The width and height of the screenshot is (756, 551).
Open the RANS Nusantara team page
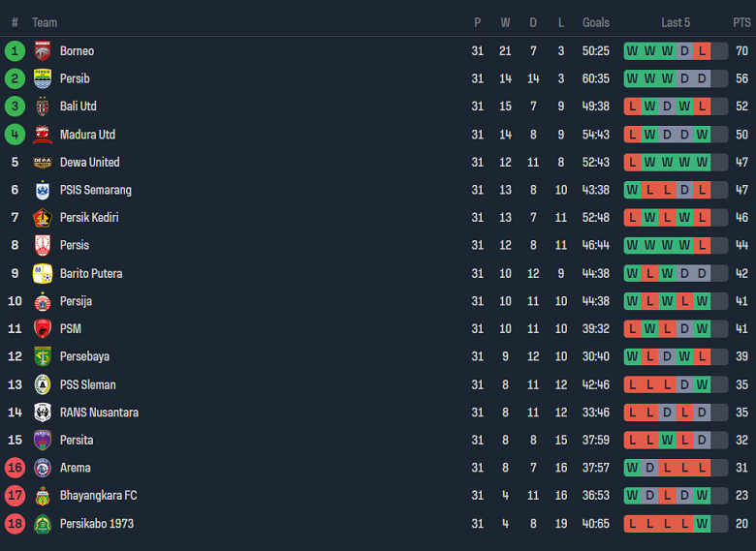click(x=99, y=413)
